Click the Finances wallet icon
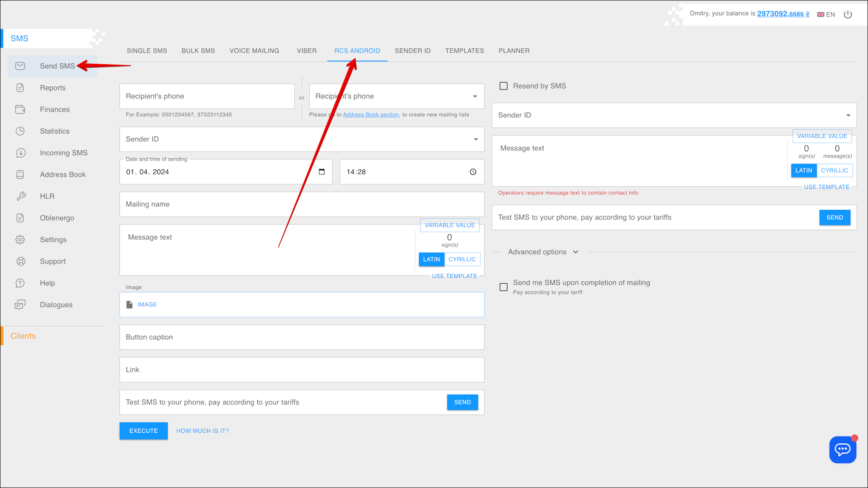 tap(20, 109)
